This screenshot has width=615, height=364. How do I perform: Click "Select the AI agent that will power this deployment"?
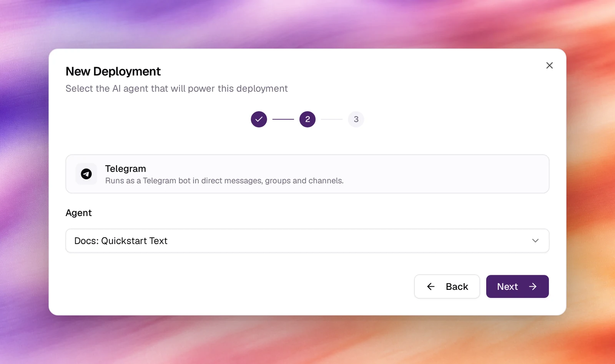(176, 89)
